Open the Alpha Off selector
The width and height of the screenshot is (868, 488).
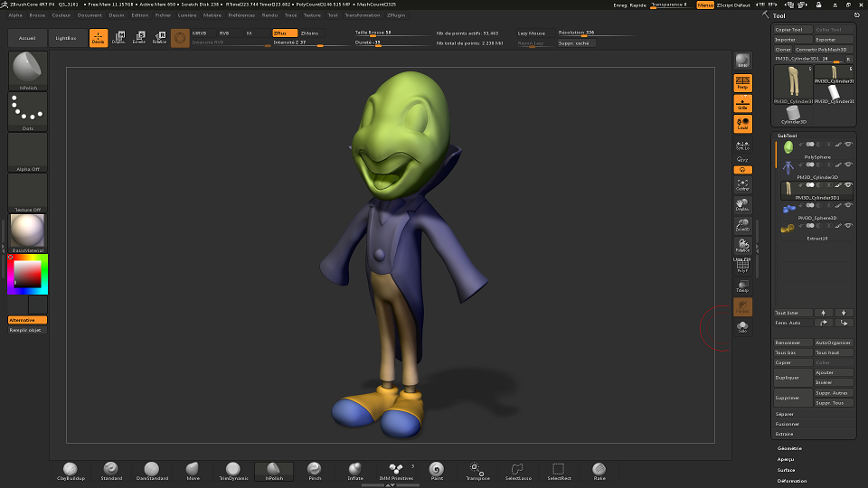coord(28,153)
